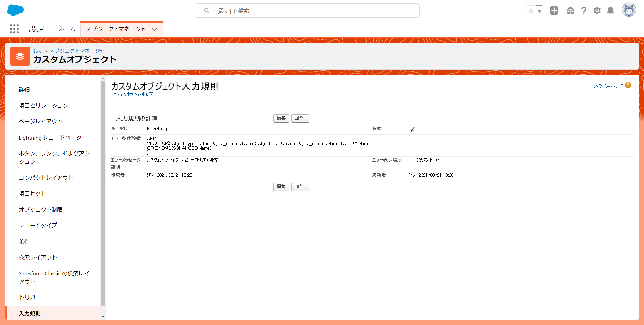Click the 有効 checkmark indicator
The image size is (644, 325).
click(x=412, y=129)
